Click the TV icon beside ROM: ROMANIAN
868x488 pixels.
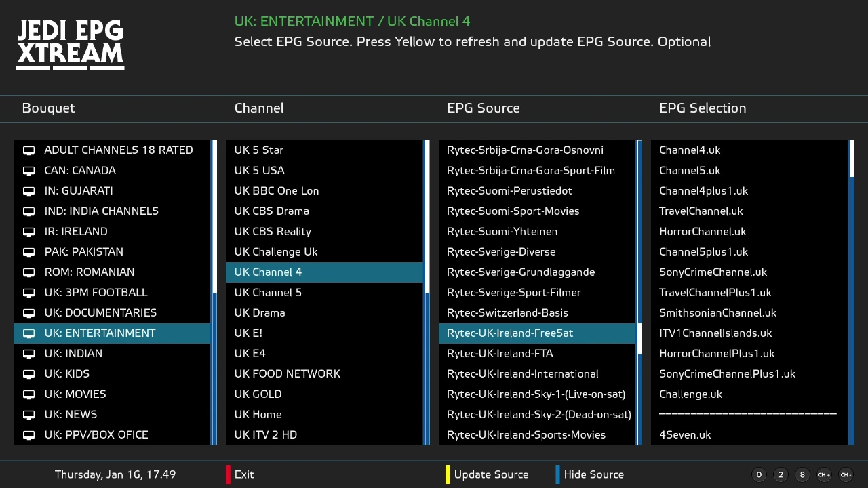28,272
